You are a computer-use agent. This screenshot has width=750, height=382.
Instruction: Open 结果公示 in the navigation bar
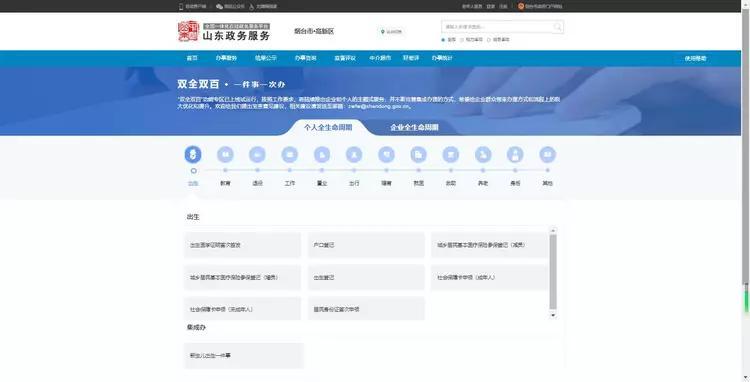point(265,58)
